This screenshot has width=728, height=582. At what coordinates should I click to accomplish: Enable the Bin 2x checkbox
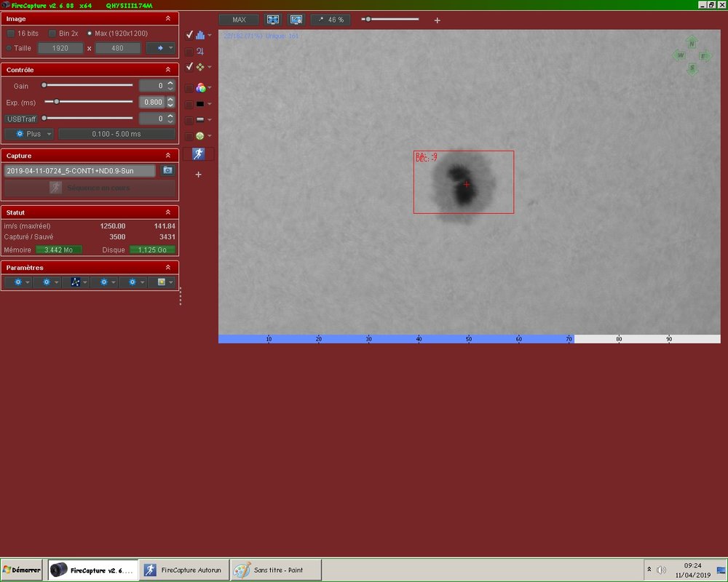(x=52, y=33)
